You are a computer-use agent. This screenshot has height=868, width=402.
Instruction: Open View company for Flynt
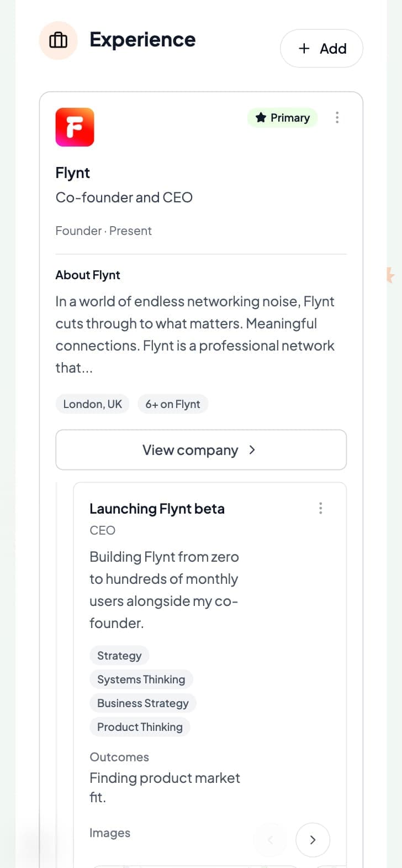tap(200, 450)
